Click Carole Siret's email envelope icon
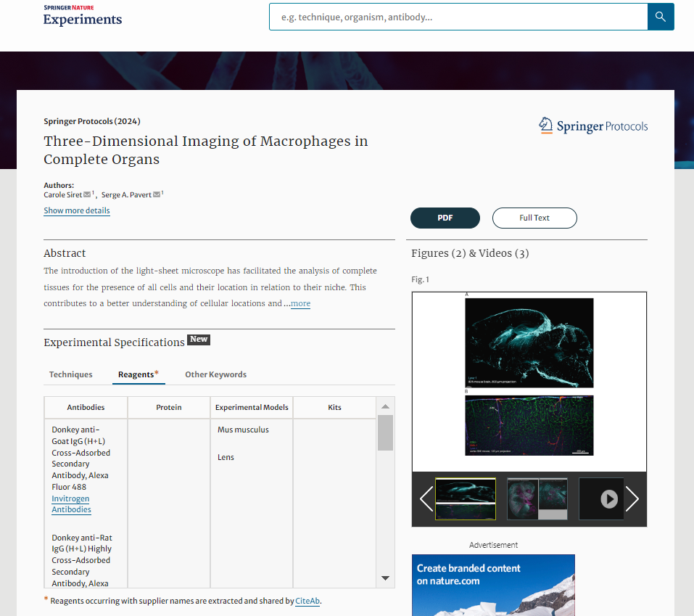 tap(87, 194)
